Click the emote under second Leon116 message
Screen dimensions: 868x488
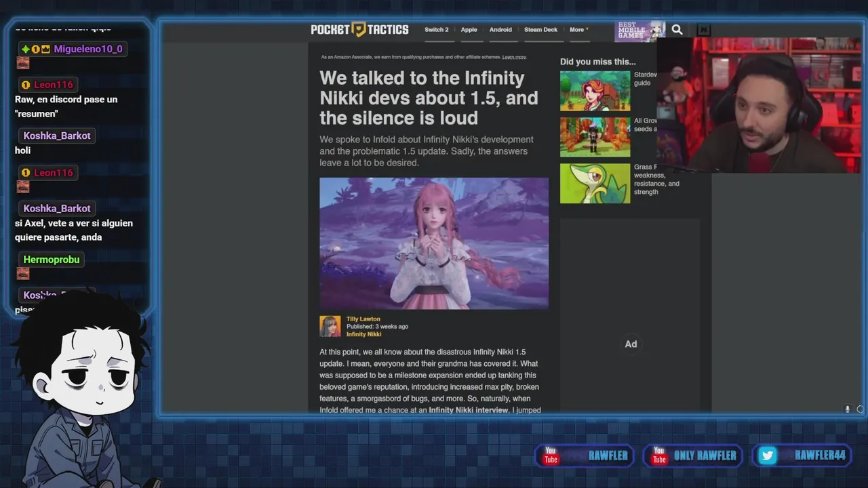coord(23,186)
